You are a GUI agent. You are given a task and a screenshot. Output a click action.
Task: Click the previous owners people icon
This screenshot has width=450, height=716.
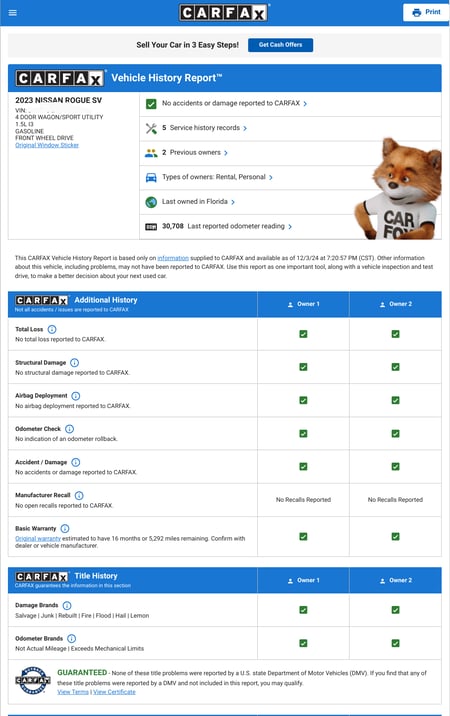click(151, 153)
